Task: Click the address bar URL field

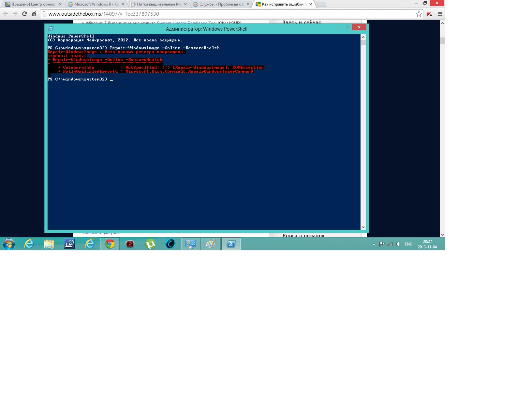Action: [x=228, y=14]
